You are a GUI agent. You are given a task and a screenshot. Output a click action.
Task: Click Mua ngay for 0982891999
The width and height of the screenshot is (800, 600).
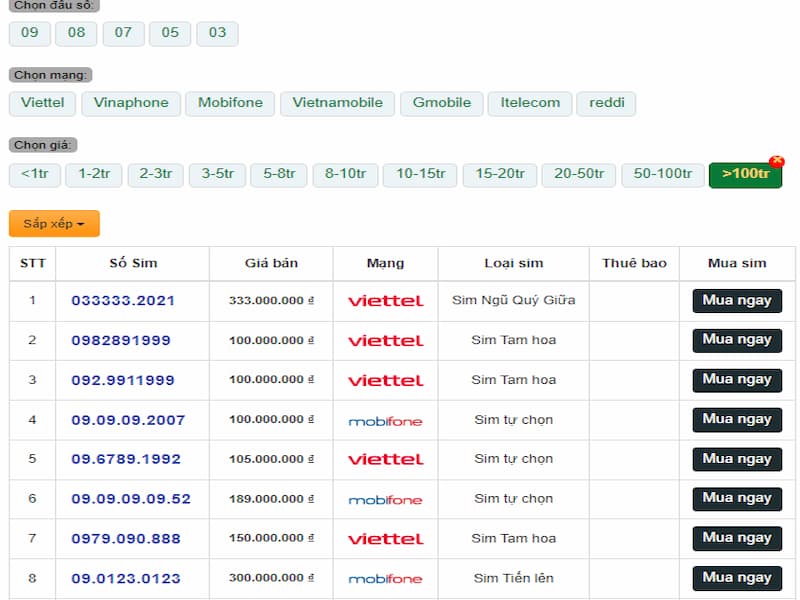(x=737, y=340)
